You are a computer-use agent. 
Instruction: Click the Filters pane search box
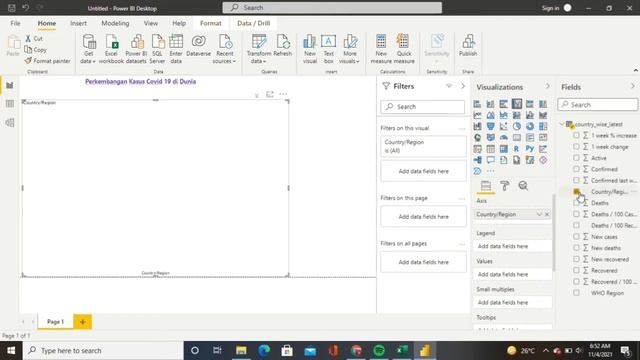coord(422,107)
